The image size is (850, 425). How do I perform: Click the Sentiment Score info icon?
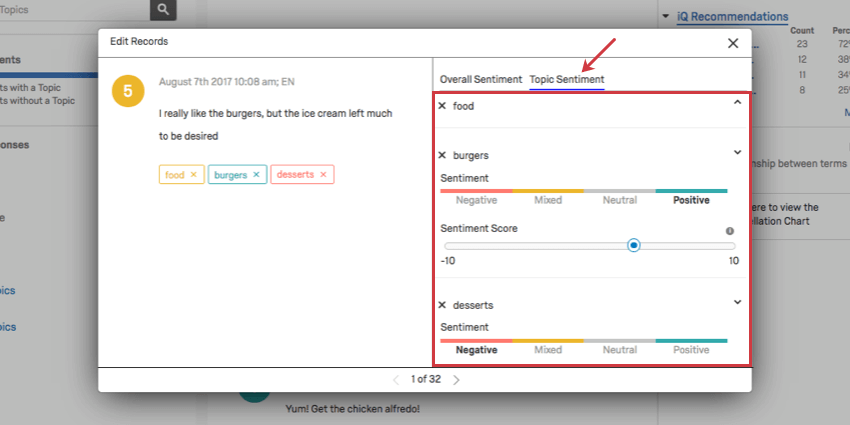(x=730, y=231)
